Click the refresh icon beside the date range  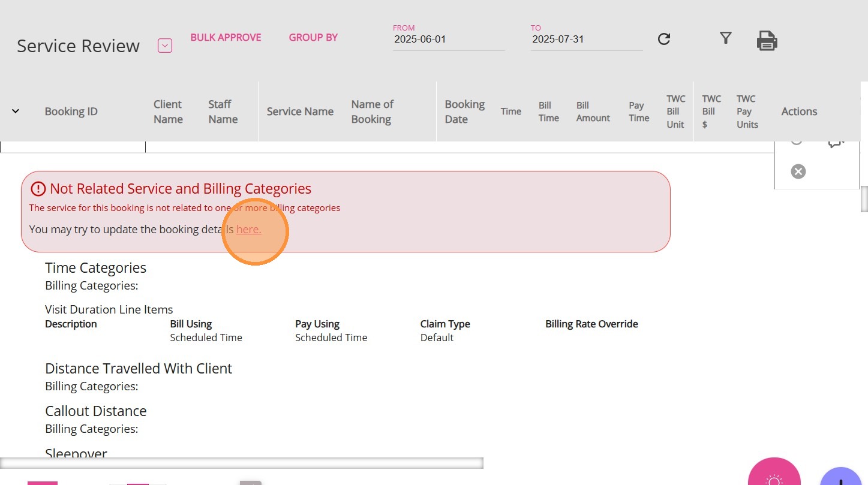coord(663,39)
